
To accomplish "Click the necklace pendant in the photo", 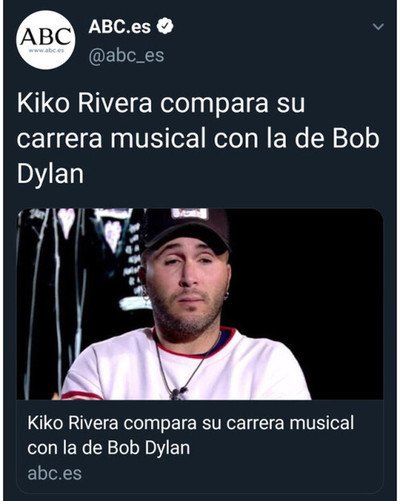I will [177, 393].
